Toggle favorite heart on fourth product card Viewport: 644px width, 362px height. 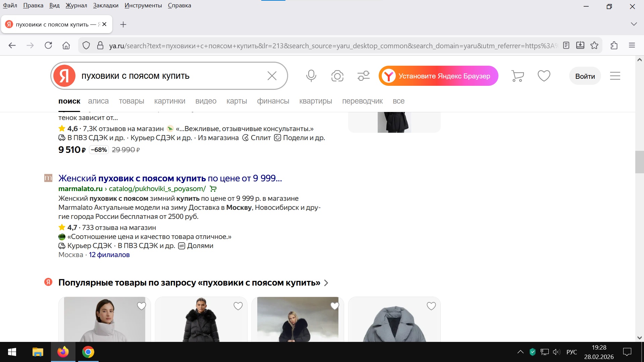(431, 306)
